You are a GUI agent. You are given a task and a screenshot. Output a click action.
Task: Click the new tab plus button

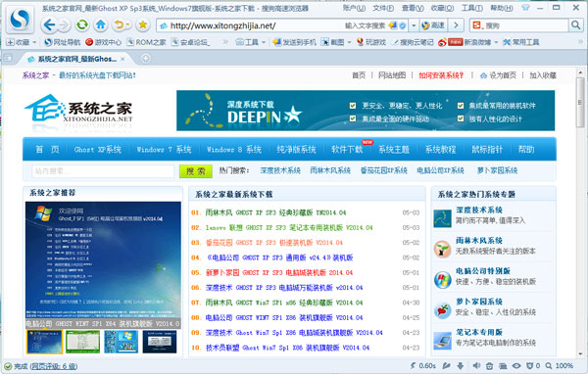[x=145, y=59]
